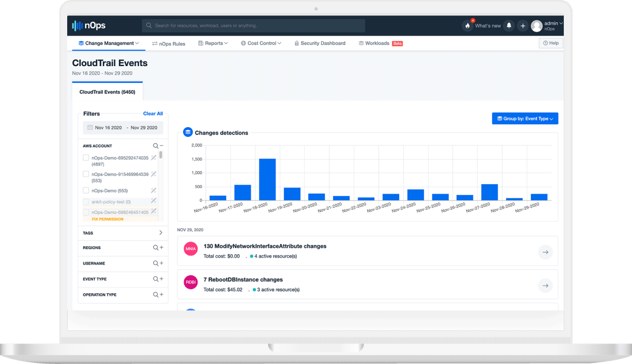632x364 pixels.
Task: Click "Total cost: $0.00" text
Action: point(222,256)
